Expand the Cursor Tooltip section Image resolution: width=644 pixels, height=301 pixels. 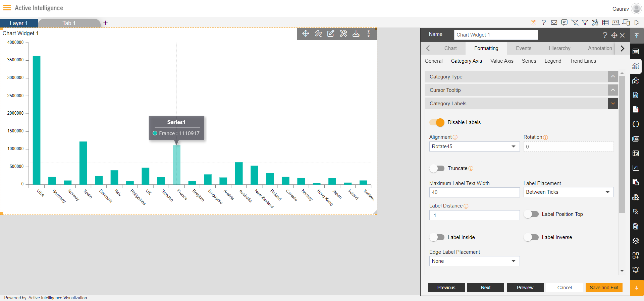coord(613,90)
